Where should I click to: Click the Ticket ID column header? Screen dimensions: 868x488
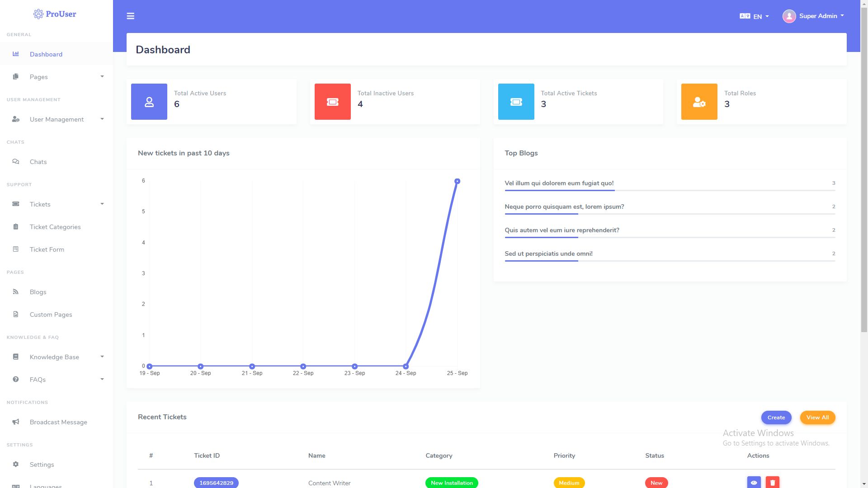[x=207, y=455]
